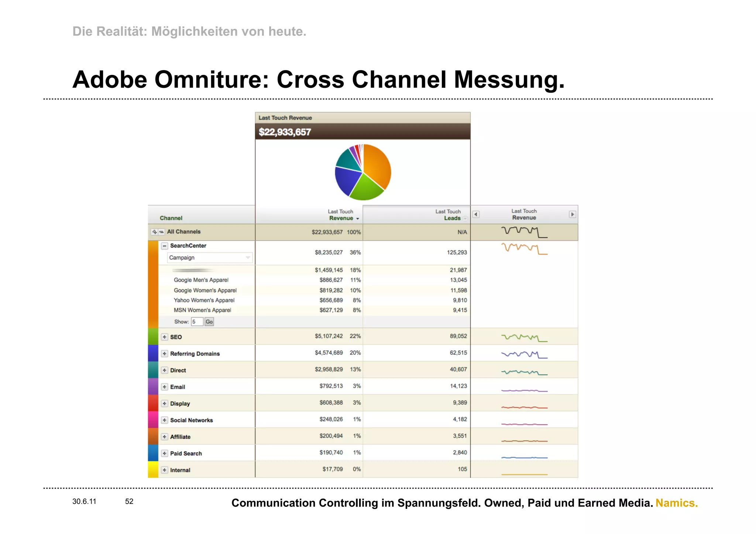Click the collapse-all icon beside All Channels
This screenshot has width=756, height=534.
(x=161, y=232)
